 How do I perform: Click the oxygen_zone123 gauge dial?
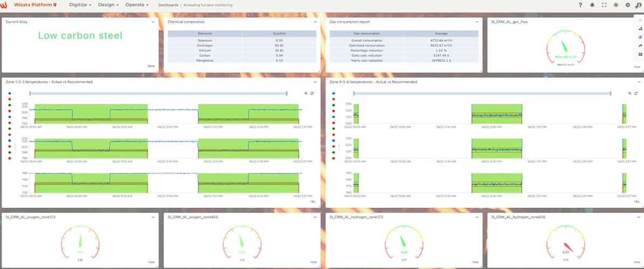point(80,243)
